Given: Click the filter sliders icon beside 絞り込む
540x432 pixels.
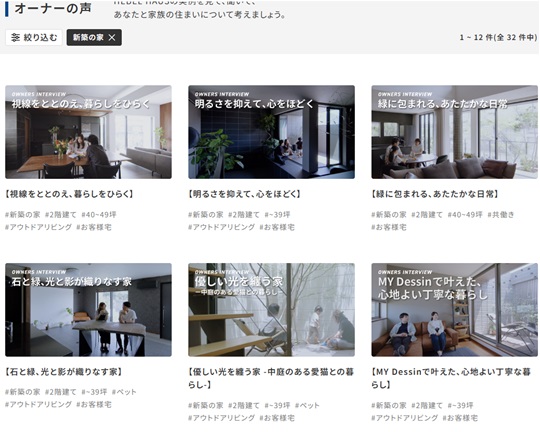Looking at the screenshot, I should pyautogui.click(x=15, y=38).
